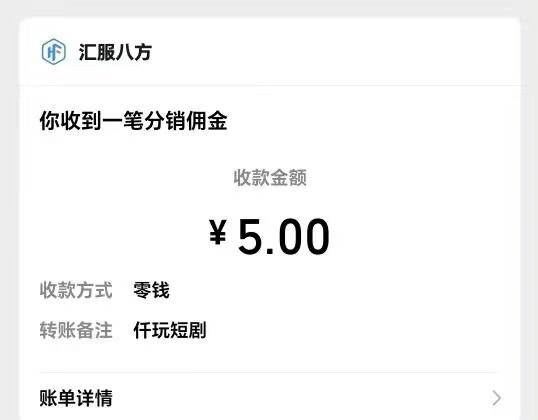
Task: Tap the 情 character in 账单详情
Action: coord(104,398)
